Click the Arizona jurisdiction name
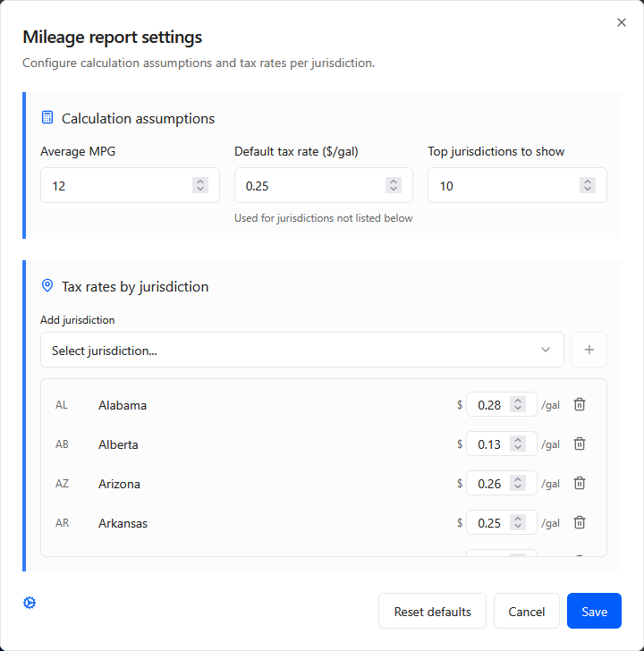 pos(119,484)
